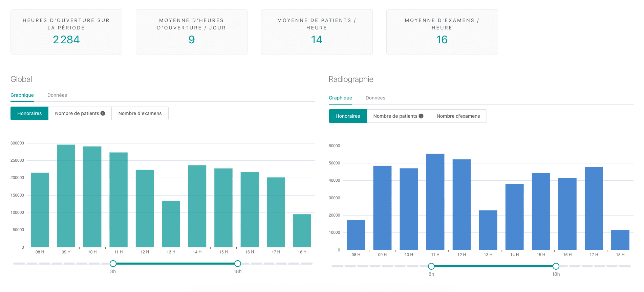
Task: Select Radiographie Graphique tab
Action: click(340, 98)
